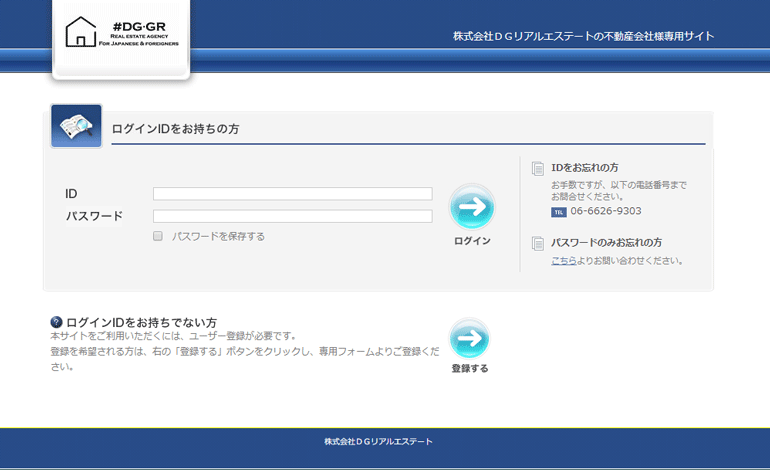Click the phone number 06-6626-9303
Screen dimensions: 770x471
pos(605,211)
